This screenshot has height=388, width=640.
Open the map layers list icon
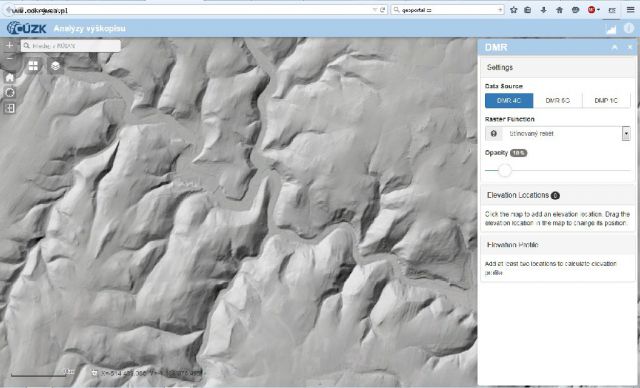(56, 66)
